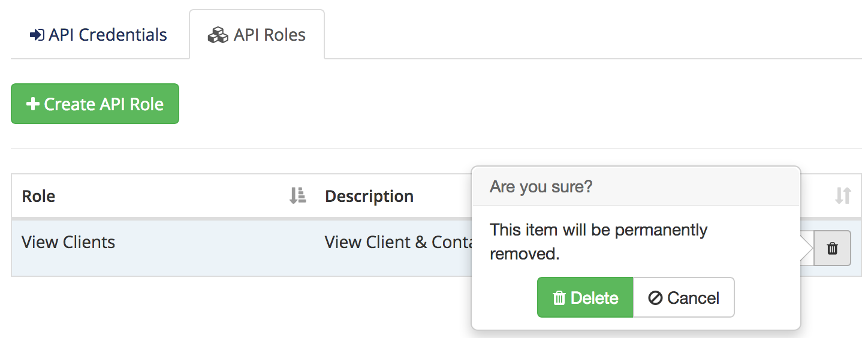Sort the table by Description header
The height and width of the screenshot is (338, 868).
[x=369, y=196]
